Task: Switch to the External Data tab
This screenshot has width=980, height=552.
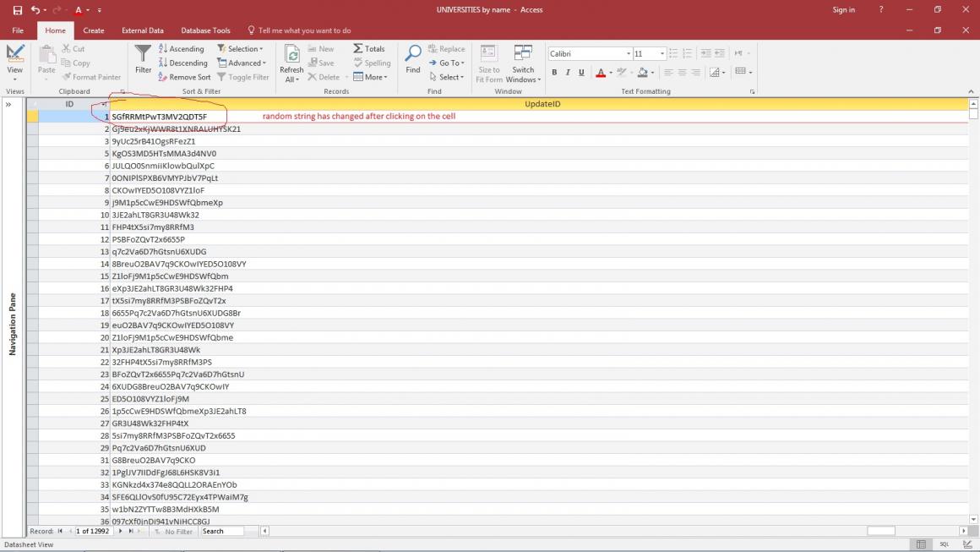Action: tap(143, 30)
